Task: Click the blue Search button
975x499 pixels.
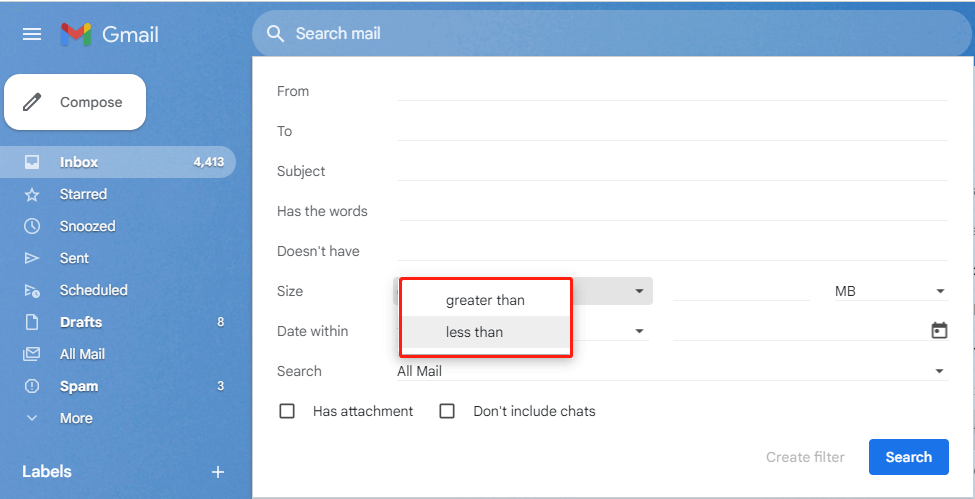Action: pyautogui.click(x=908, y=457)
